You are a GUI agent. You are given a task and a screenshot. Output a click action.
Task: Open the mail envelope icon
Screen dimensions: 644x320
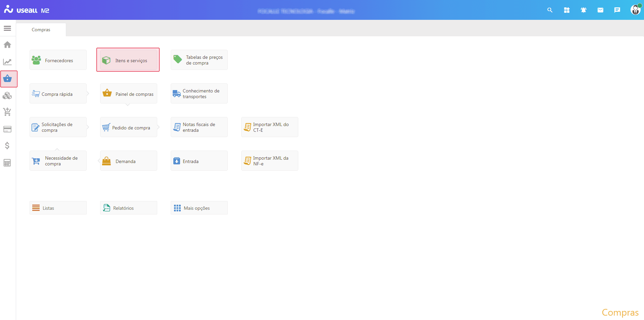(x=600, y=10)
